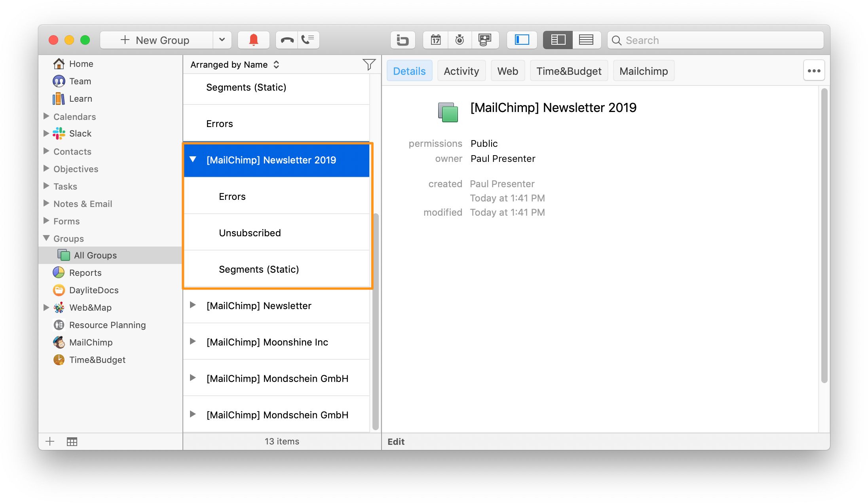Open Reports in the sidebar
This screenshot has height=503, width=868.
point(77,273)
